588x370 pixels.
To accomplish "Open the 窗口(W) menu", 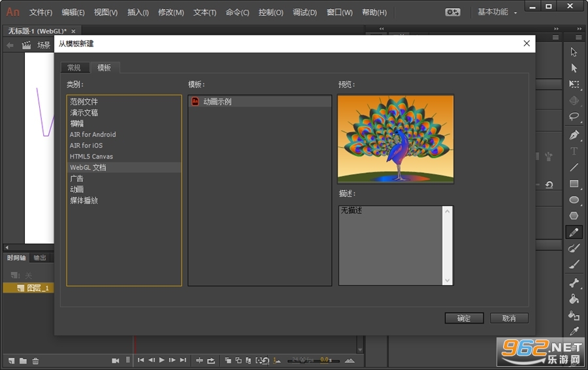I will (x=340, y=12).
